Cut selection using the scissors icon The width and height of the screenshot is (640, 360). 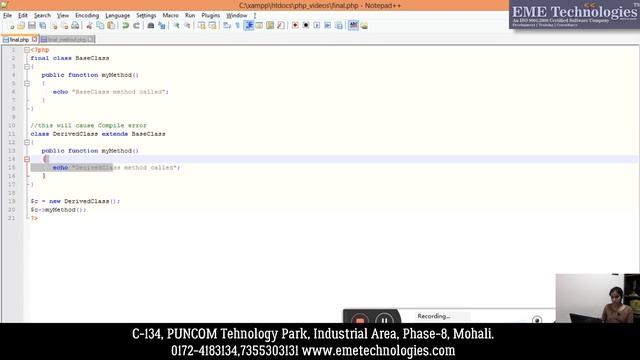coord(89,26)
